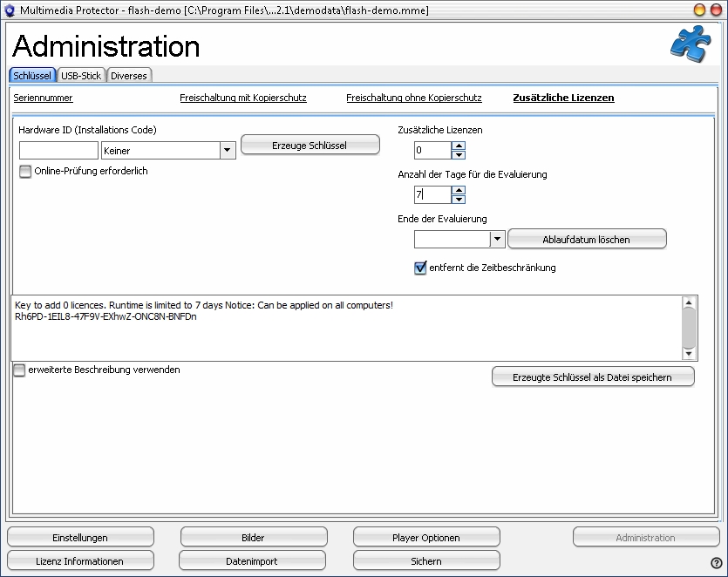Click Ablaufdatum löschen button

(586, 239)
